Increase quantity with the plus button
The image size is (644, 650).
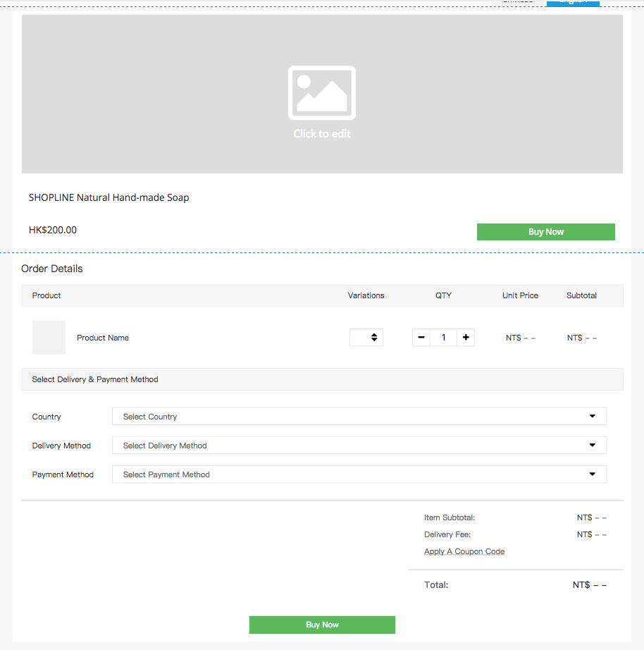[466, 338]
